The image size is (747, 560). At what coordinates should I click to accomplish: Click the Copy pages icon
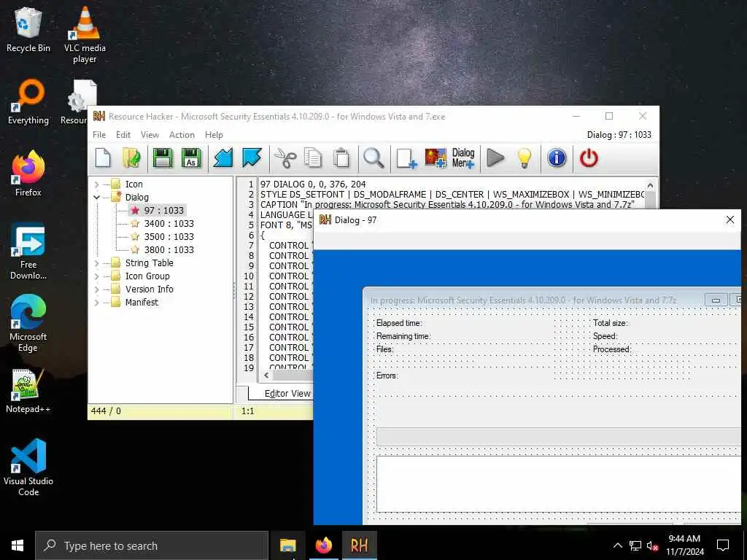click(x=313, y=158)
